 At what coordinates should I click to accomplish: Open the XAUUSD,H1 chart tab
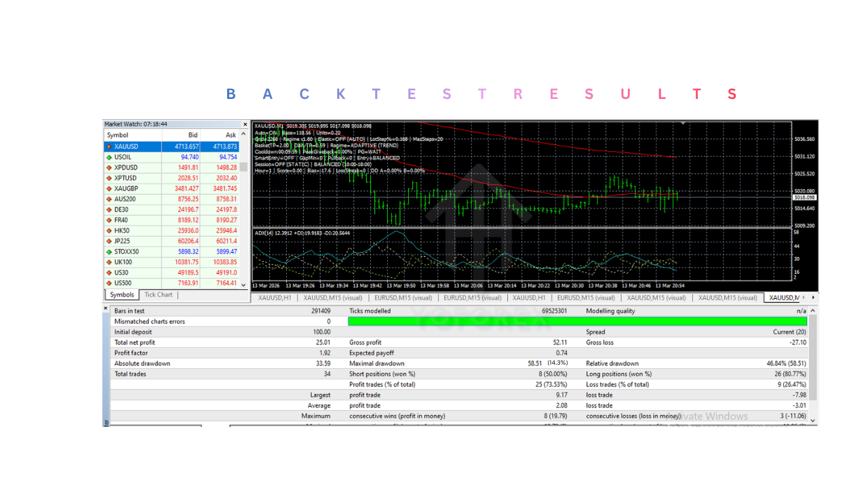(x=274, y=297)
